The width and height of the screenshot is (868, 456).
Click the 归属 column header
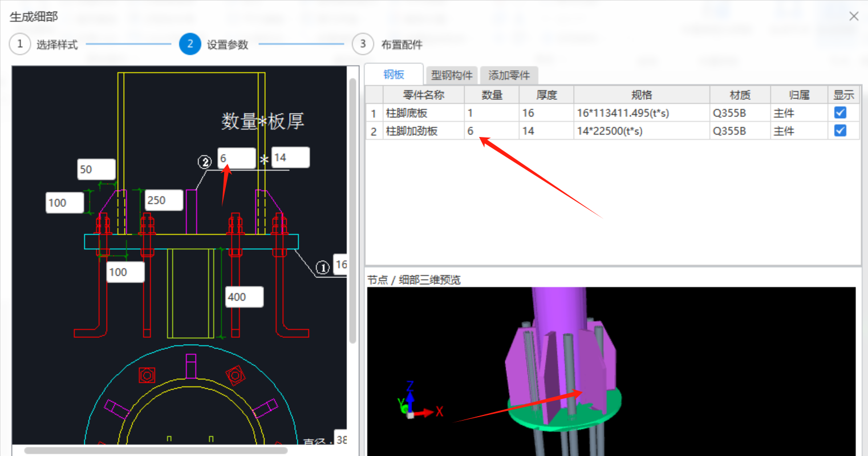tap(799, 95)
